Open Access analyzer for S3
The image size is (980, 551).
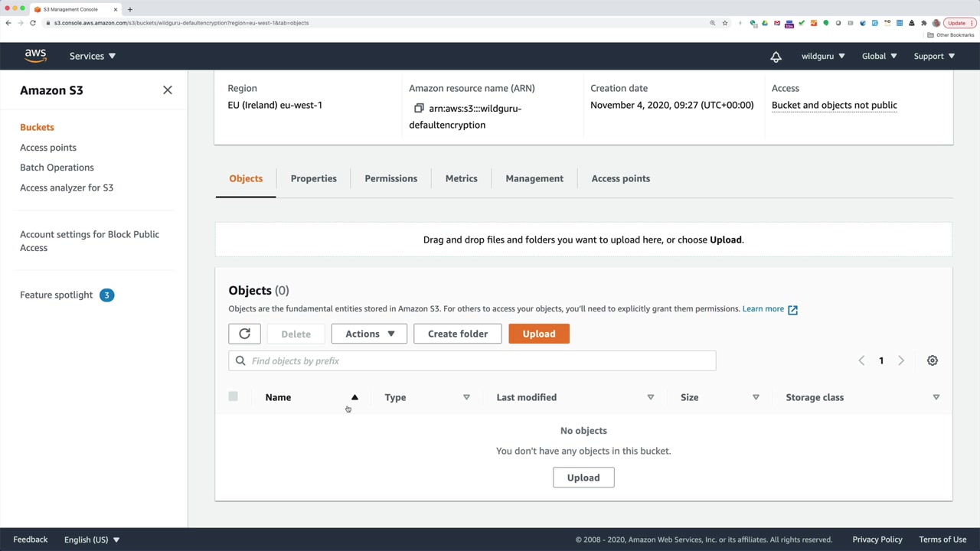(x=67, y=187)
